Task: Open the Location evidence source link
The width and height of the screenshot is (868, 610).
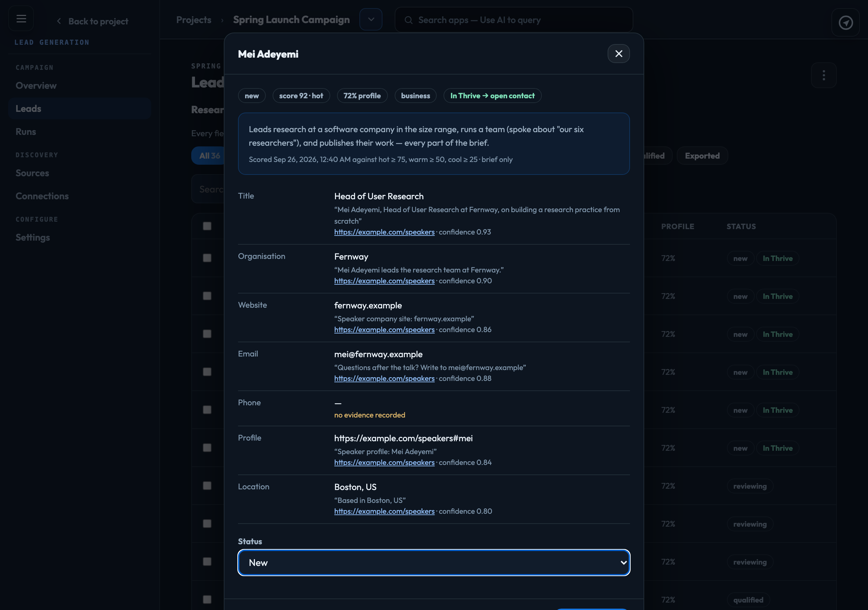Action: click(x=384, y=511)
